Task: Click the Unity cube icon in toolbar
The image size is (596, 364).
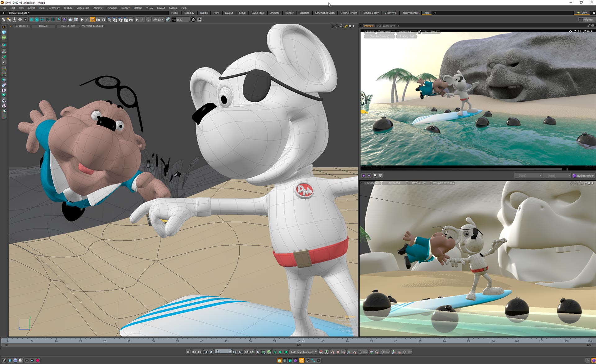Action: [x=193, y=20]
